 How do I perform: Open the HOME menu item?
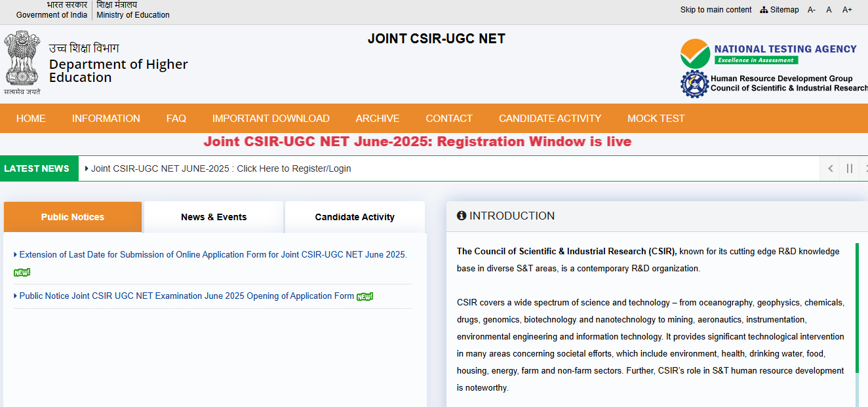pos(31,119)
